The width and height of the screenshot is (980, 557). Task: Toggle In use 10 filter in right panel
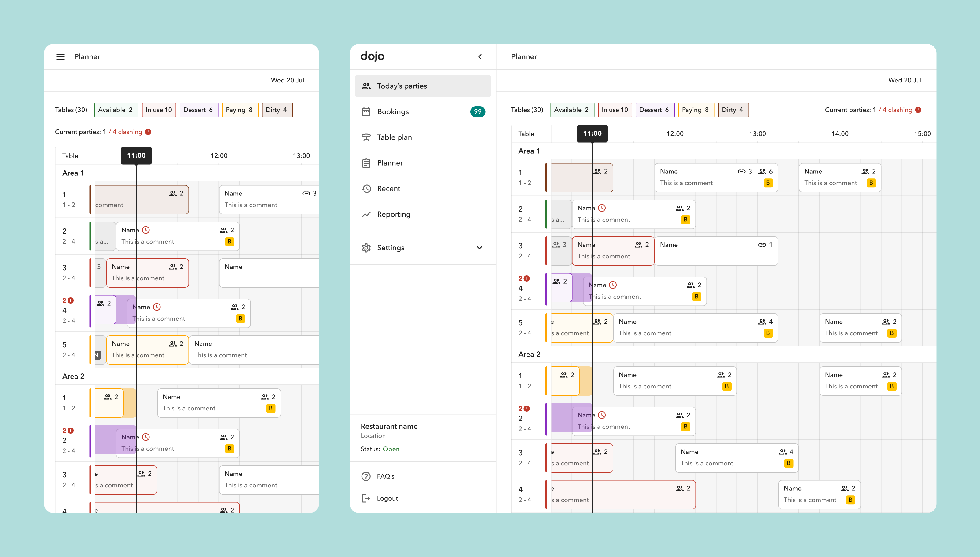point(615,110)
